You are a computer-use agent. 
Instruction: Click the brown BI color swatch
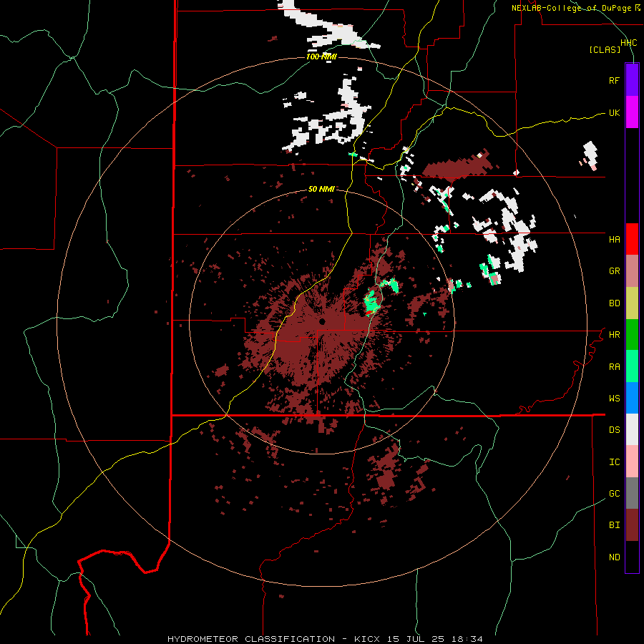pyautogui.click(x=632, y=525)
